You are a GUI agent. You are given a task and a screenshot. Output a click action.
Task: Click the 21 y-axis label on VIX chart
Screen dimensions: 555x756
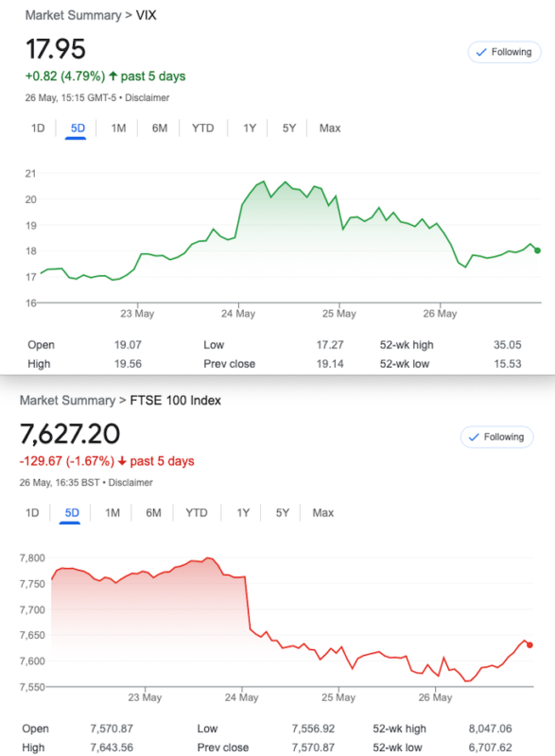click(30, 174)
